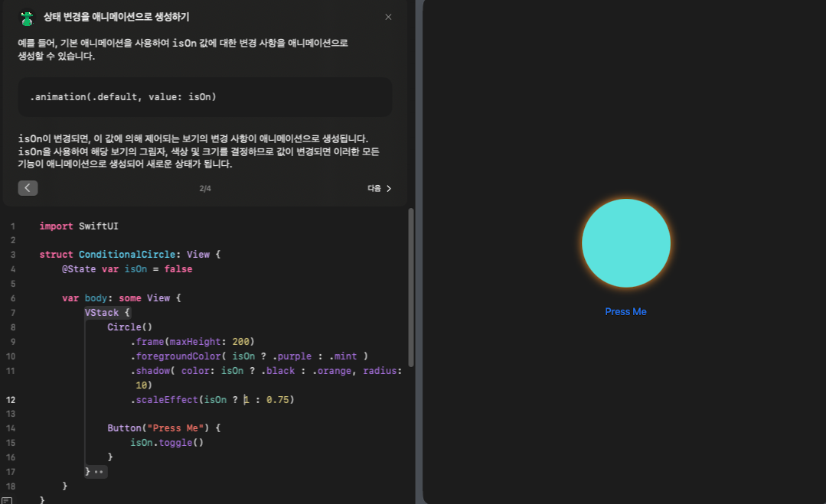Screen dimensions: 826x504
Task: Click the green character tutorial icon
Action: (x=27, y=18)
